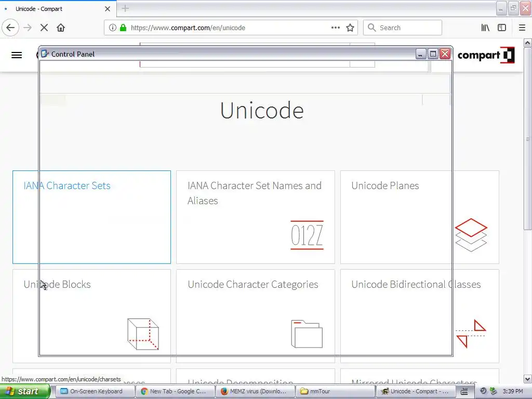Switch to Unicode - Compart taskbar item

(415, 391)
